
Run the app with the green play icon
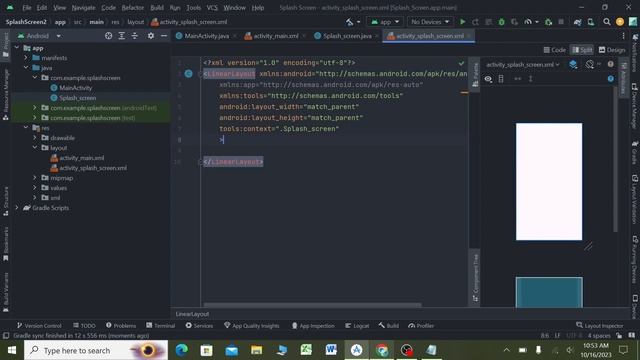click(462, 22)
